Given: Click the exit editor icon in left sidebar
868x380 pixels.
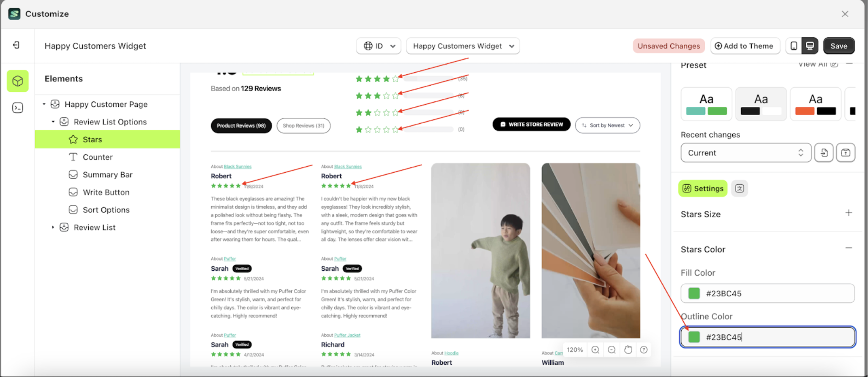Looking at the screenshot, I should coord(16,45).
